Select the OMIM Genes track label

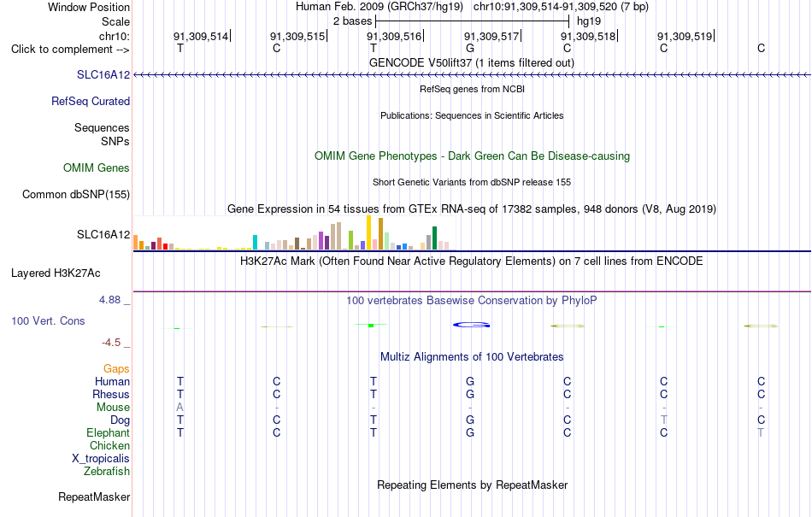pos(97,167)
